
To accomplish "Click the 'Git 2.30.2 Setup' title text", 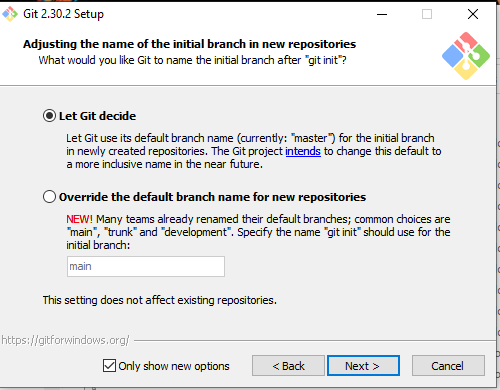I will [63, 14].
